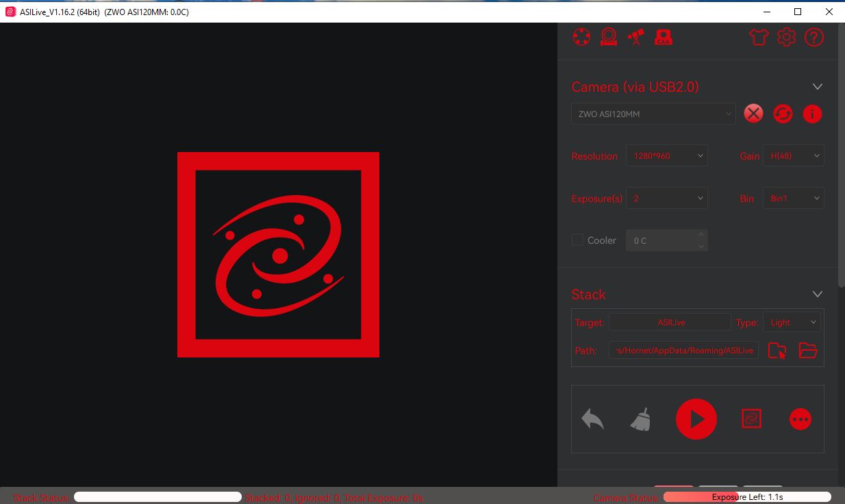Viewport: 845px width, 504px height.
Task: Click the Target field reading ASILive
Action: tap(670, 322)
